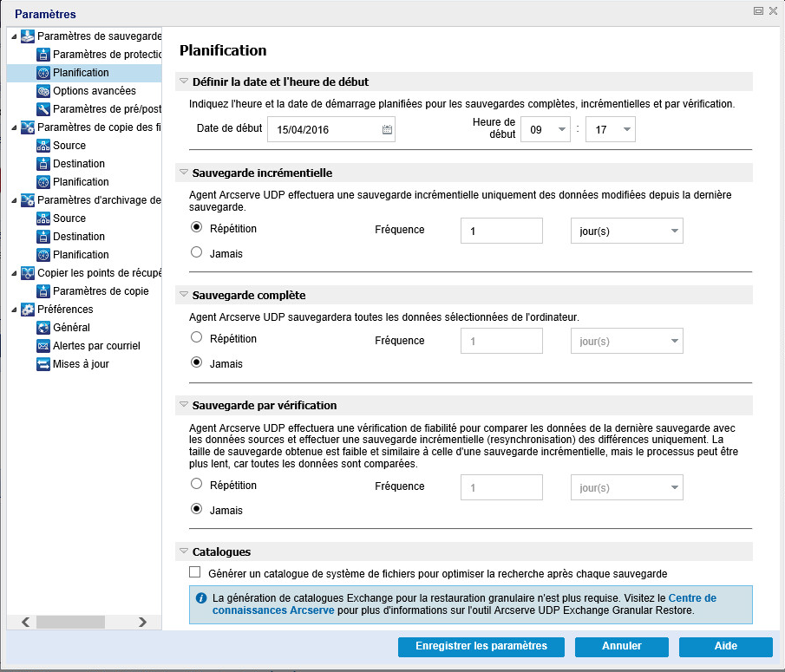Collapse the Sauvegarde par vérification section
The image size is (785, 672).
184,404
